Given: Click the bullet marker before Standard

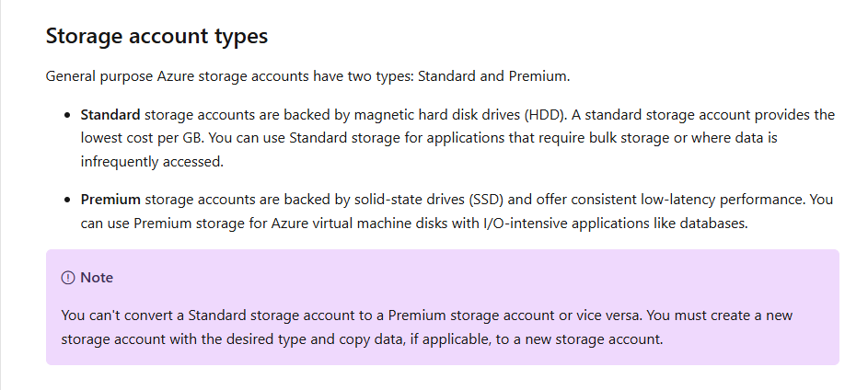Looking at the screenshot, I should click(x=67, y=116).
